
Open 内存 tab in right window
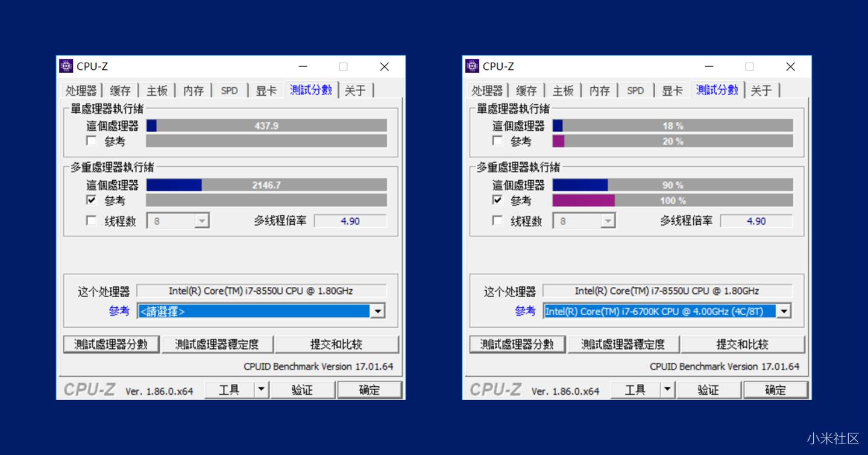pyautogui.click(x=600, y=90)
